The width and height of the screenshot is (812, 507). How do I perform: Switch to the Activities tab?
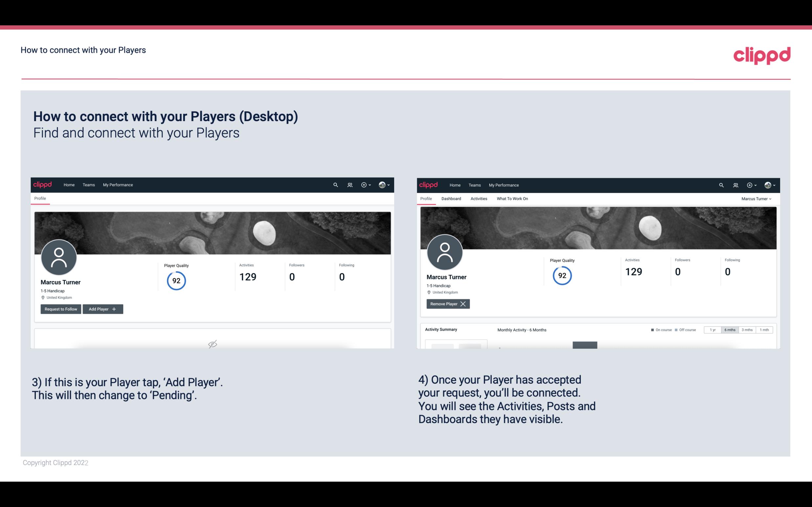coord(479,199)
